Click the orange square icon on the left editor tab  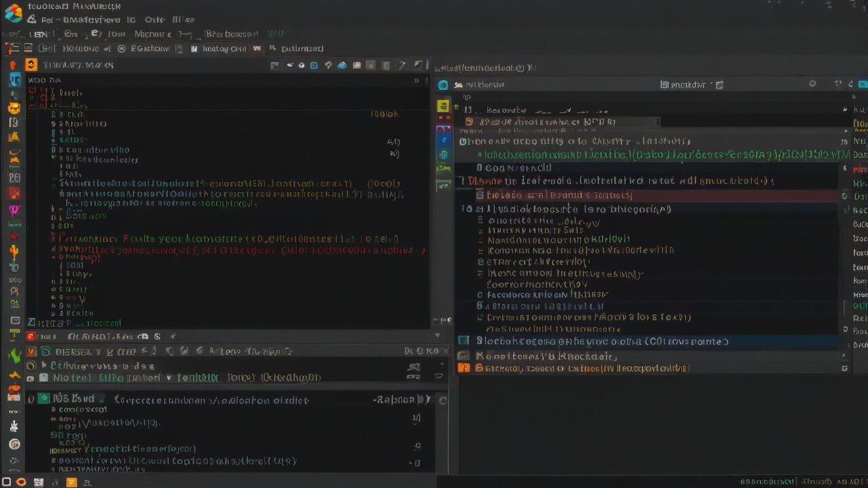pos(31,65)
